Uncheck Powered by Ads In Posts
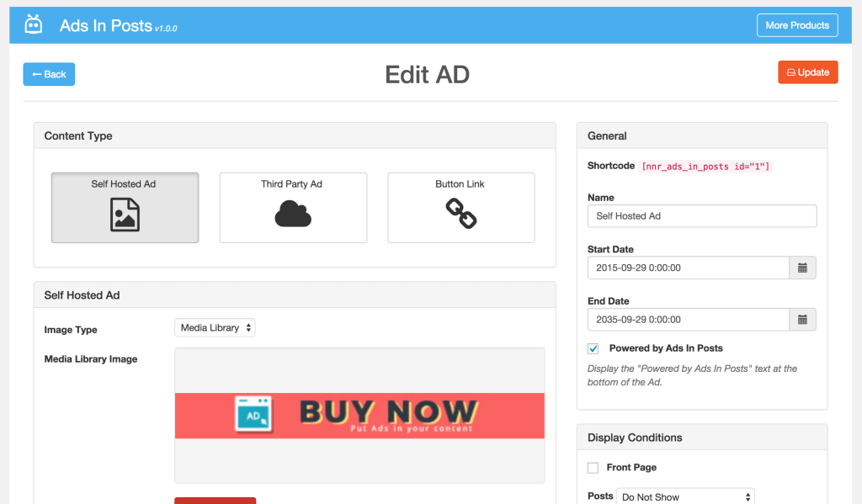862x504 pixels. (593, 347)
